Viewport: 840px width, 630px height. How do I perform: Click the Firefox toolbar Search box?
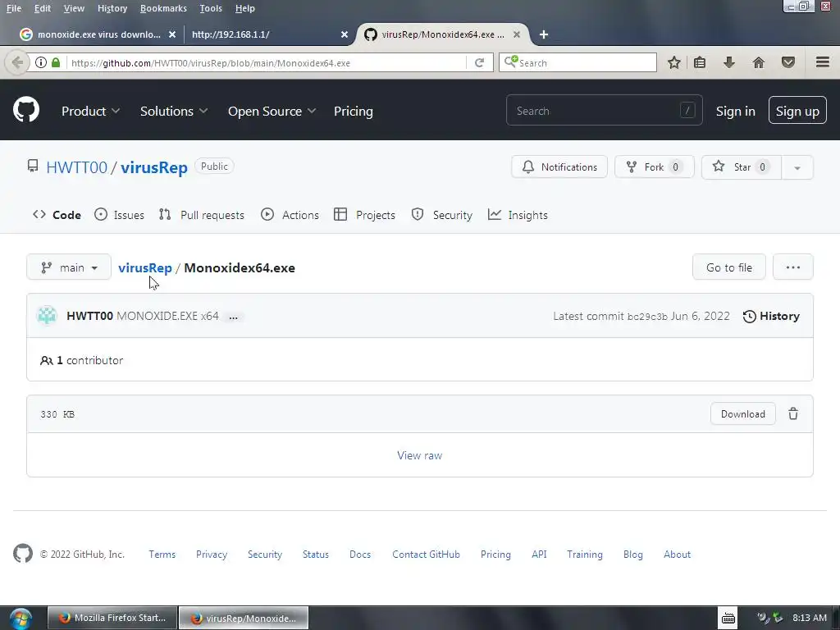click(x=577, y=62)
